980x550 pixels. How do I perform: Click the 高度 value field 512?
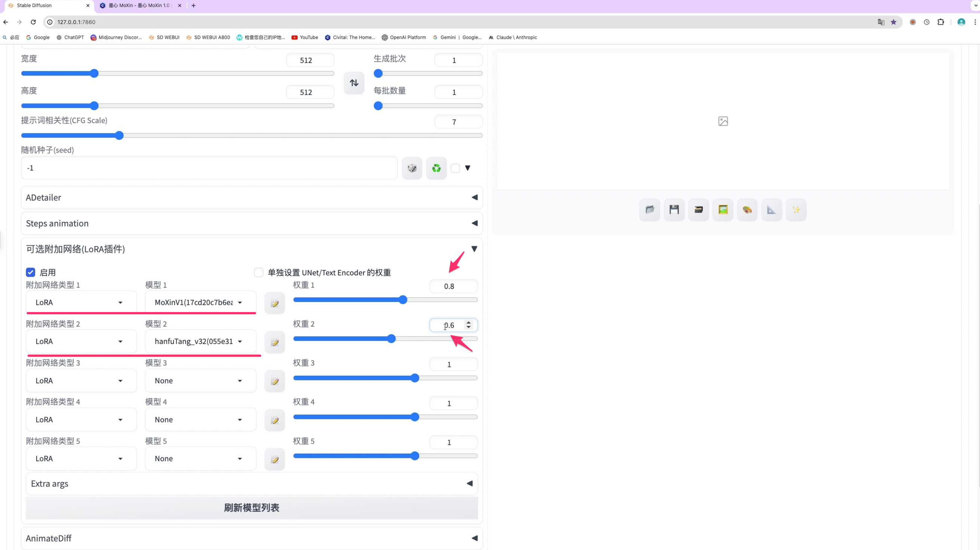310,92
